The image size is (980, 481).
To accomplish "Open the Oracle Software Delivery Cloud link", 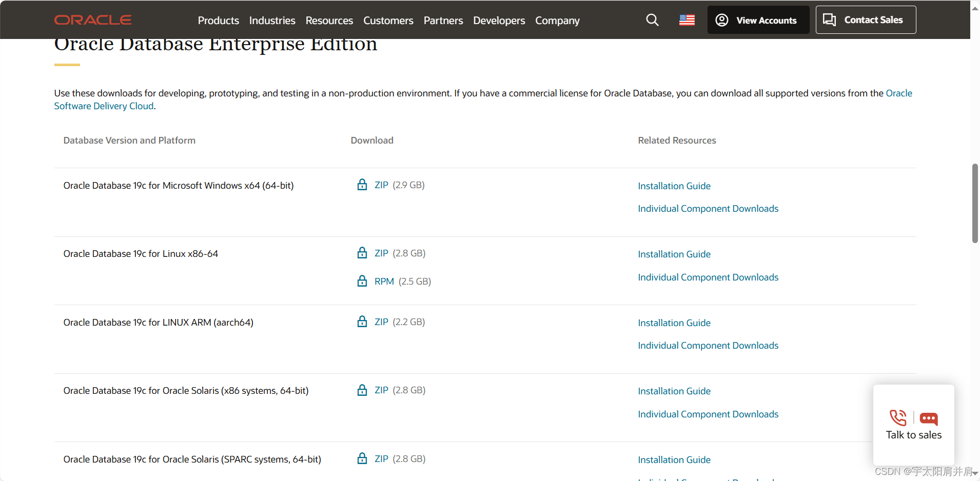I will coord(104,106).
